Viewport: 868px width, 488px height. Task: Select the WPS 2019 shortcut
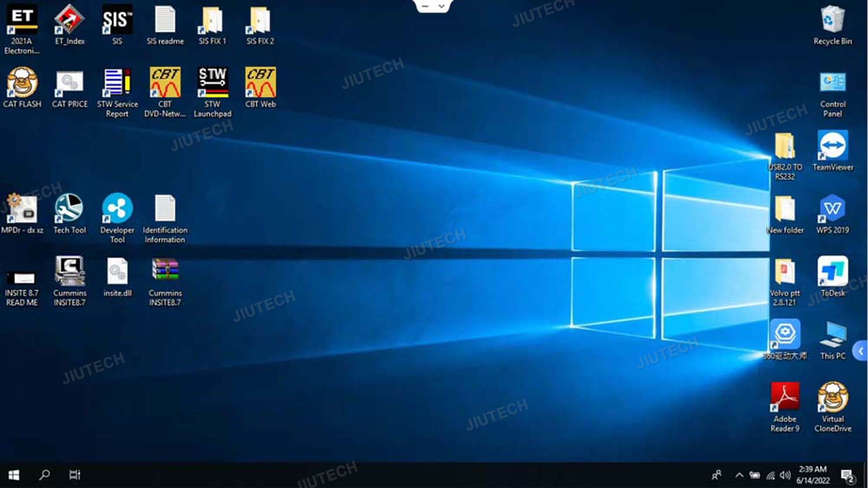pyautogui.click(x=833, y=209)
